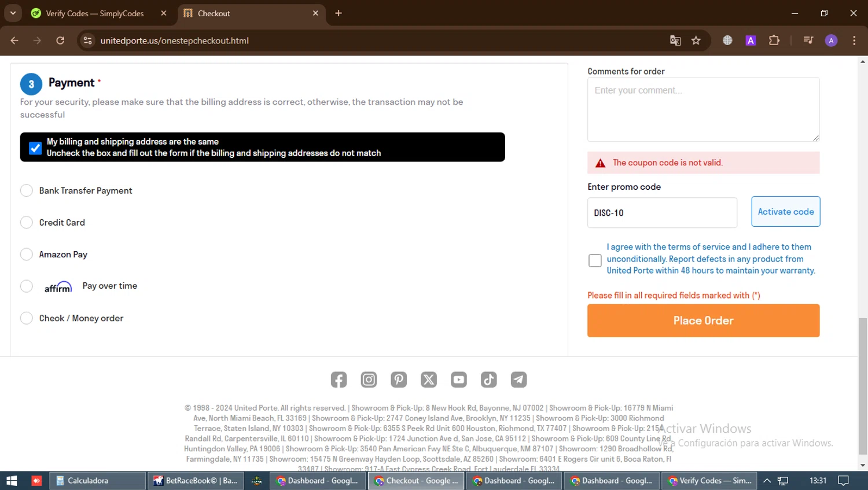Click the 'Comments for order' label
This screenshot has width=868, height=490.
(x=626, y=72)
